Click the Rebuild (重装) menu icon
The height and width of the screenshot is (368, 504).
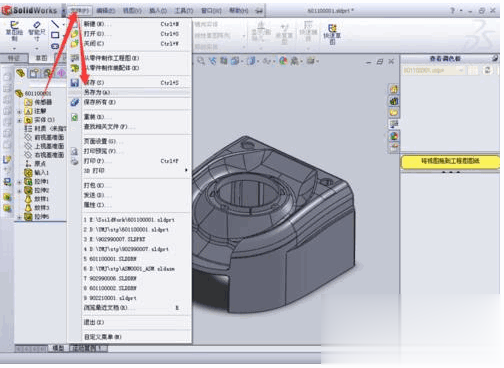[75, 117]
